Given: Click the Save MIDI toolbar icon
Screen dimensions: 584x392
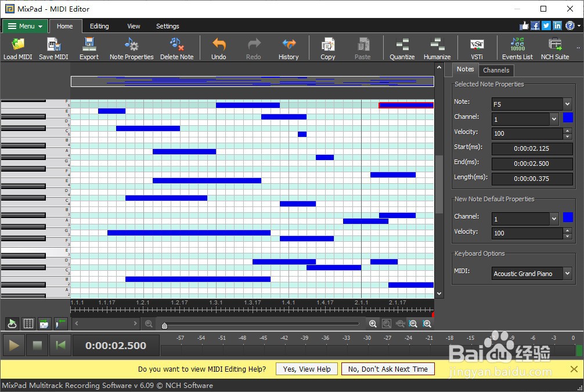Looking at the screenshot, I should pos(53,48).
